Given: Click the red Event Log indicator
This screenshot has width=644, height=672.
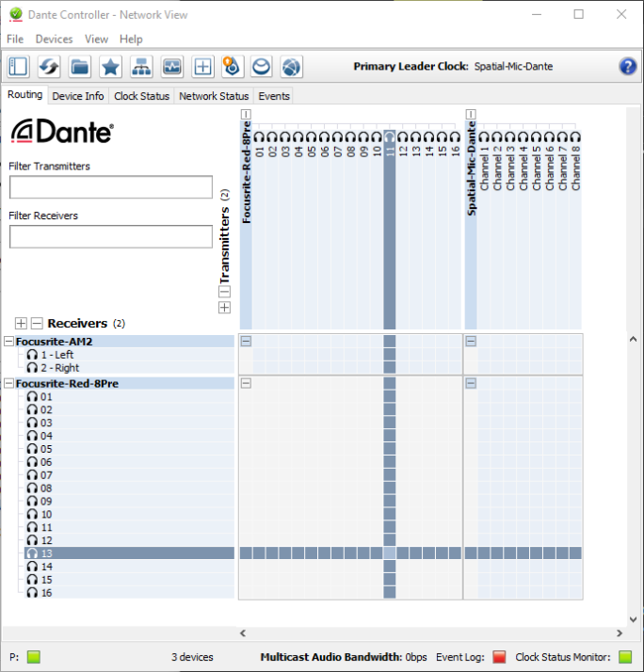Looking at the screenshot, I should point(499,657).
